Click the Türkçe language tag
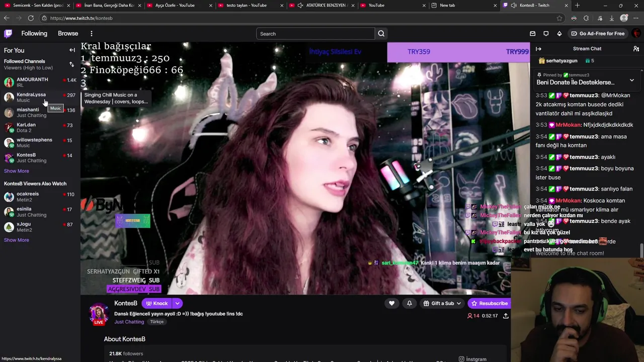Screen dimensions: 644x362 tap(156, 322)
